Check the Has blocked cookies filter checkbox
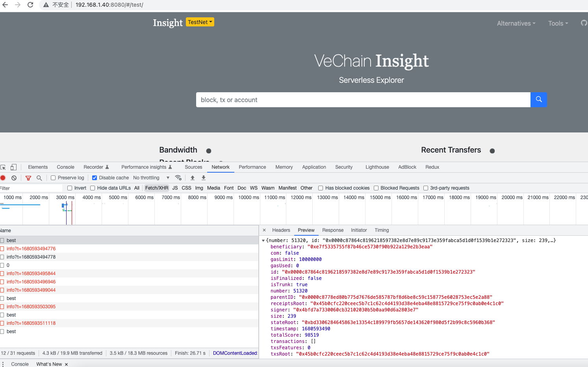This screenshot has height=367, width=588. pos(321,188)
